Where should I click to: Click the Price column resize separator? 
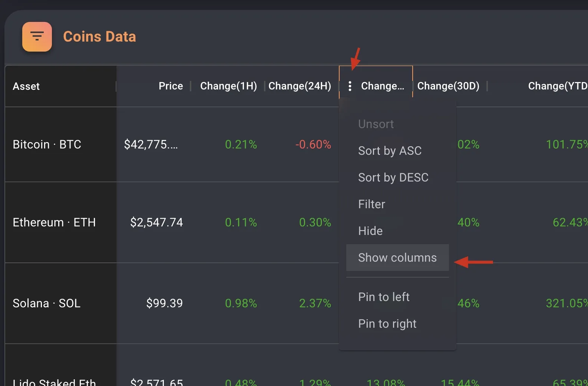[x=190, y=86]
